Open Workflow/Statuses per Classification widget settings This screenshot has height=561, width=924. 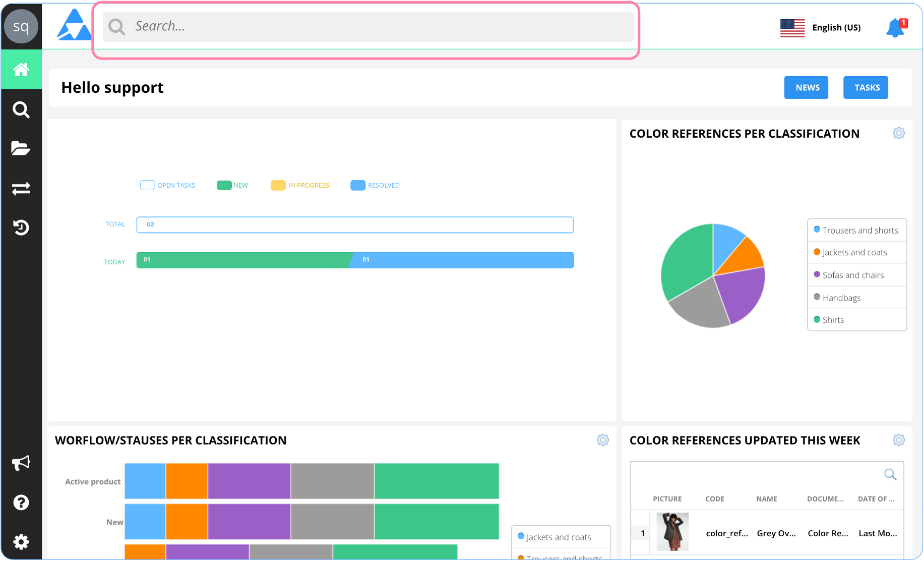click(603, 440)
